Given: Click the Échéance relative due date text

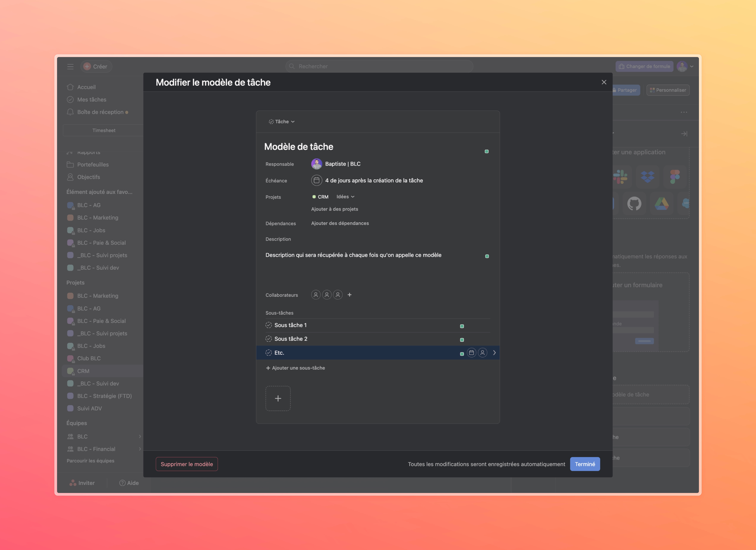Looking at the screenshot, I should (374, 180).
